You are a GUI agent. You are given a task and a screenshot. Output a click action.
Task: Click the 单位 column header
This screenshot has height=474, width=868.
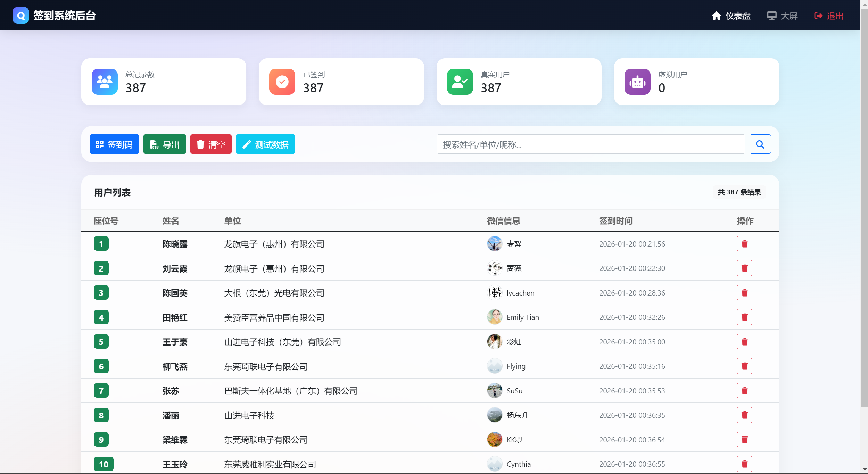point(233,221)
